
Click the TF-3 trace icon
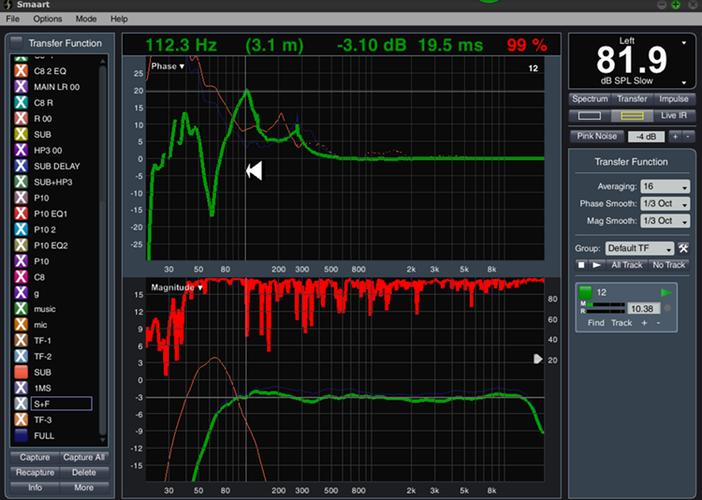coord(21,420)
